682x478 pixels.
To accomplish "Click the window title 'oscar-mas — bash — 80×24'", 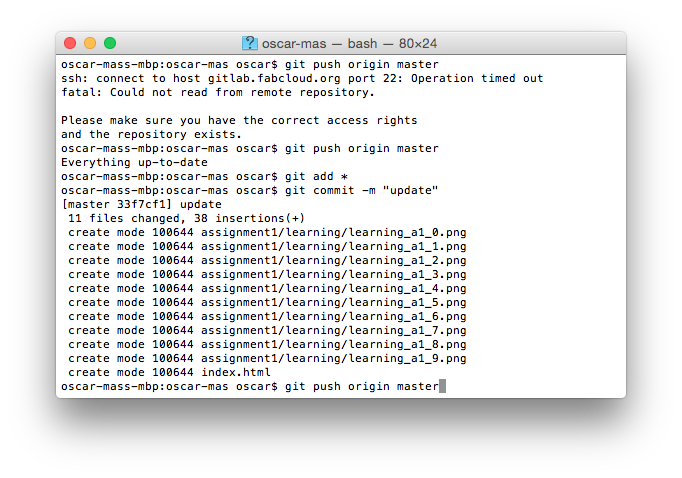I will click(349, 44).
